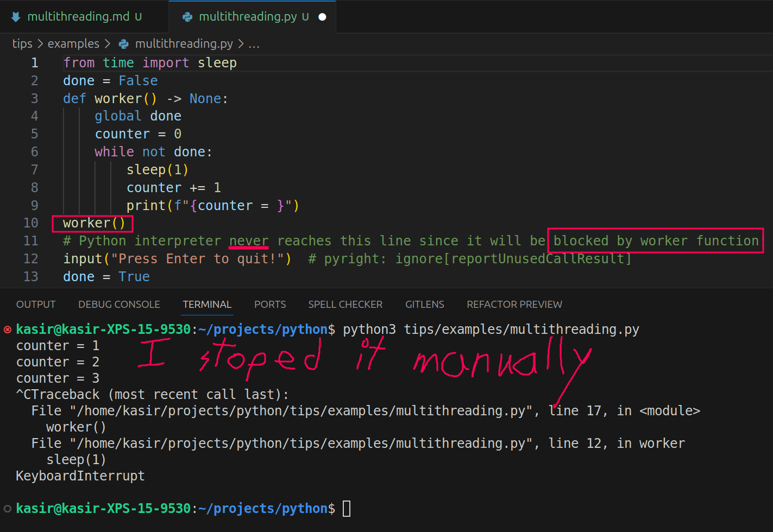Viewport: 773px width, 532px height.
Task: Select the Python icon in the breadcrumb bar
Action: click(124, 43)
